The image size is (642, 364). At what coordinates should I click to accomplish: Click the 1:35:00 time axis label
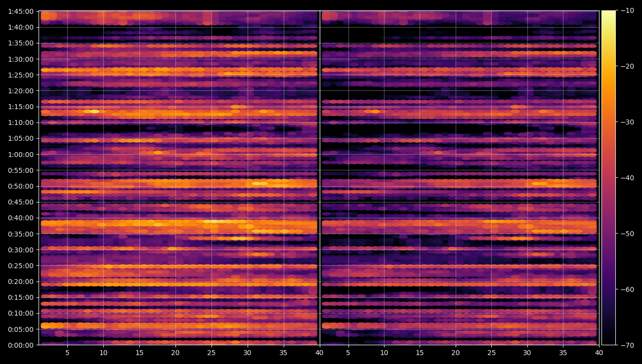[x=21, y=43]
